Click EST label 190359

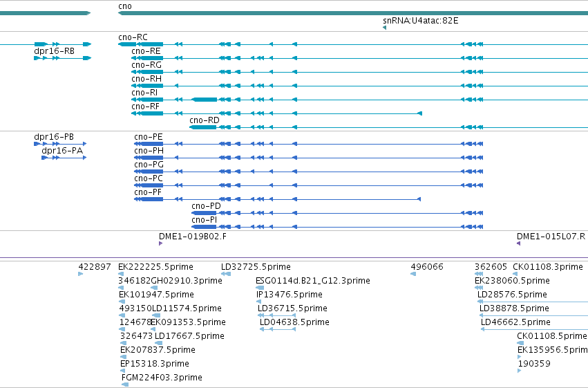pyautogui.click(x=534, y=364)
